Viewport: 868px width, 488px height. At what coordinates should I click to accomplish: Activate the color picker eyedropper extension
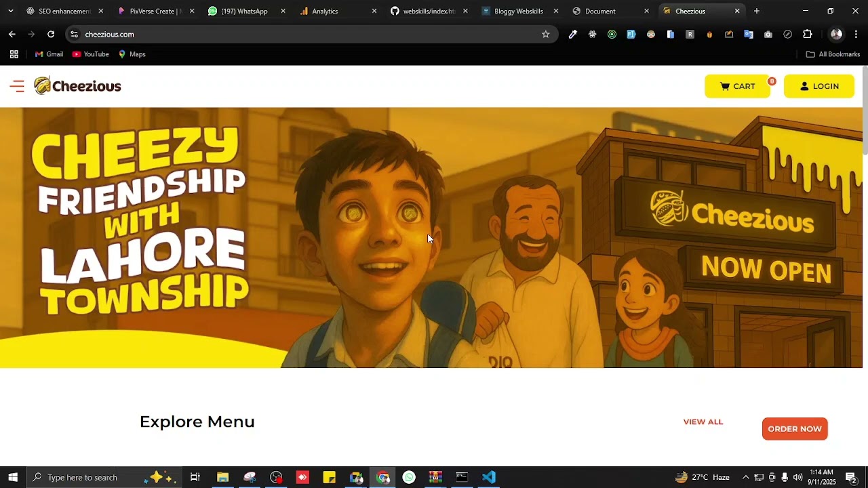(x=573, y=34)
